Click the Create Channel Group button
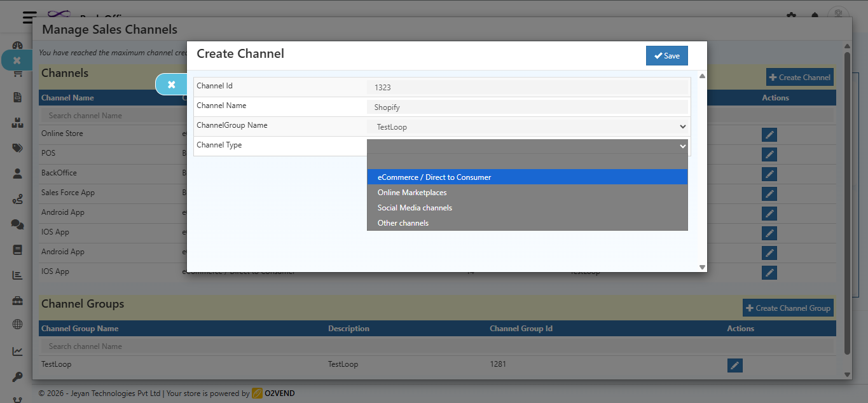868x403 pixels. 788,308
